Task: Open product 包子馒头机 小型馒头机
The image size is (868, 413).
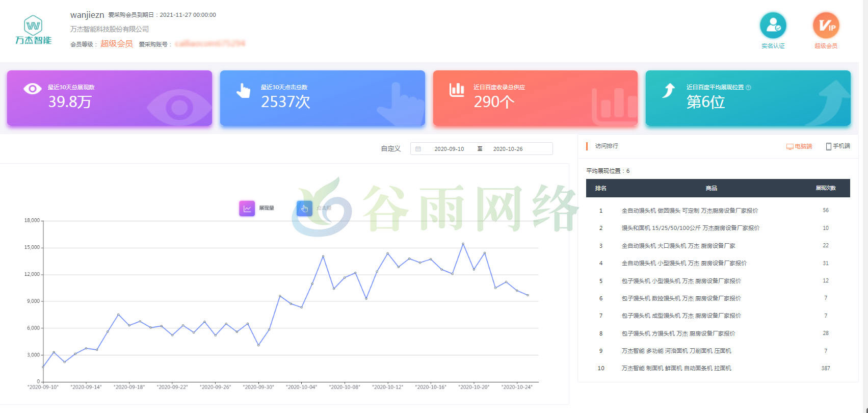Action: click(x=681, y=281)
